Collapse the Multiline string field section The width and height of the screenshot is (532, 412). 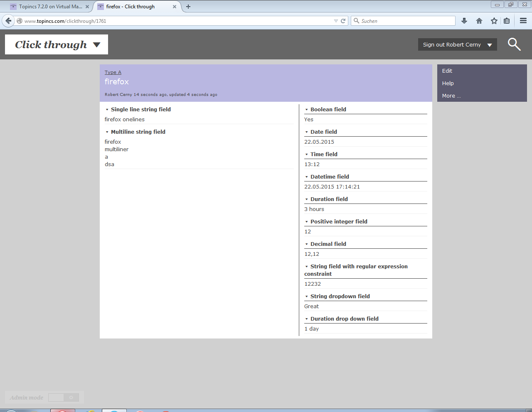tap(107, 132)
